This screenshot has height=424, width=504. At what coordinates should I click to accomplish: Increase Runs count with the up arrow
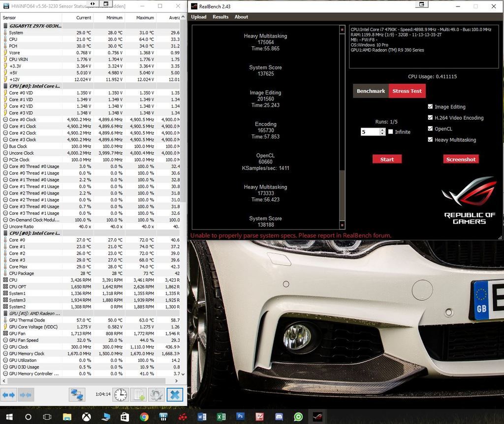[x=382, y=130]
